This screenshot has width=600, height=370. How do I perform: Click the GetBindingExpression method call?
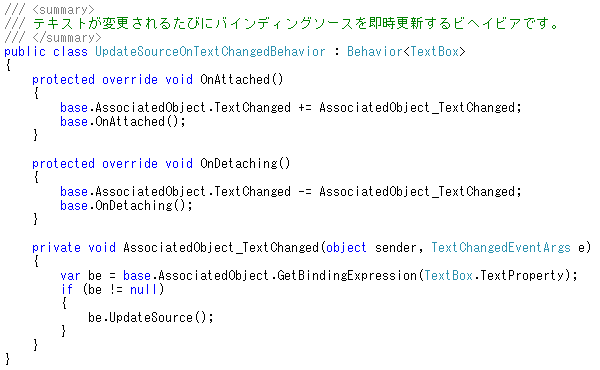pos(347,275)
